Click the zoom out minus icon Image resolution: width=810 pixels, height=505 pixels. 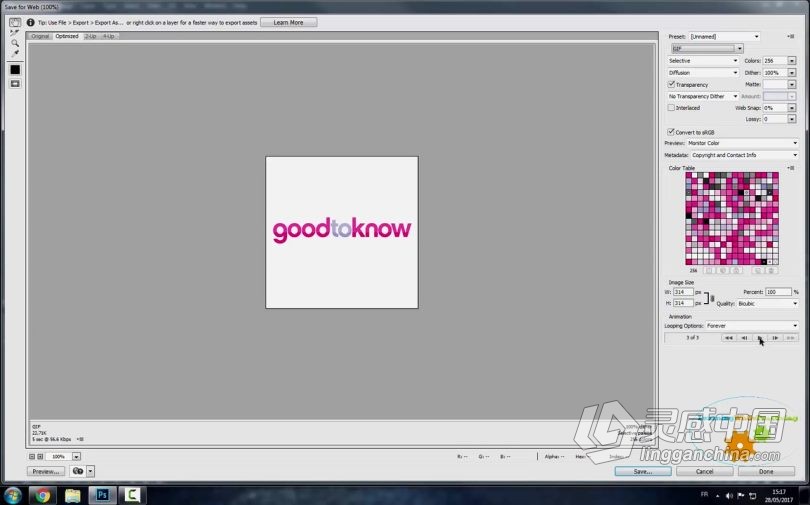pos(32,457)
